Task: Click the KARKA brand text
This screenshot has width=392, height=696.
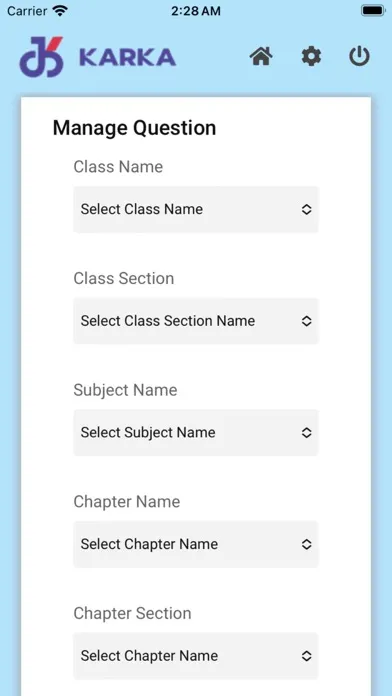Action: [128, 57]
